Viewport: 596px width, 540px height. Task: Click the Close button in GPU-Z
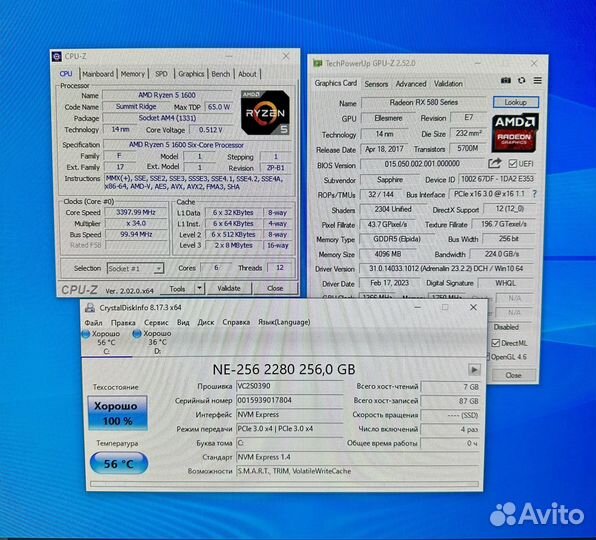click(514, 375)
